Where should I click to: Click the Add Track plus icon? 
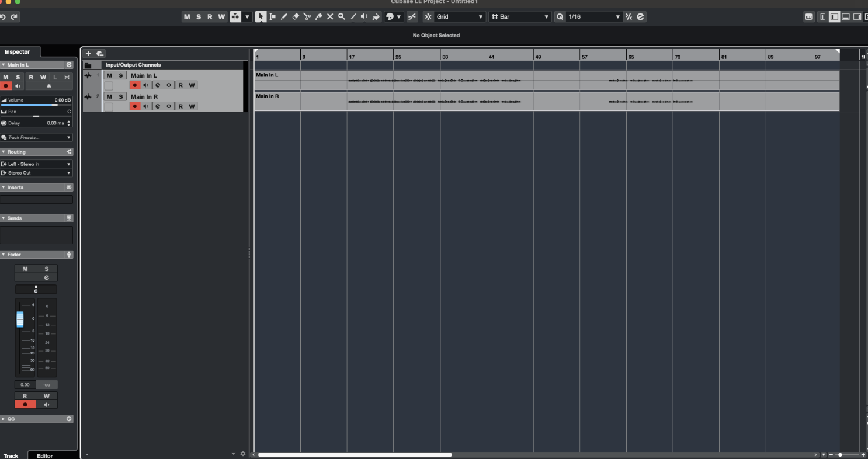coord(88,54)
